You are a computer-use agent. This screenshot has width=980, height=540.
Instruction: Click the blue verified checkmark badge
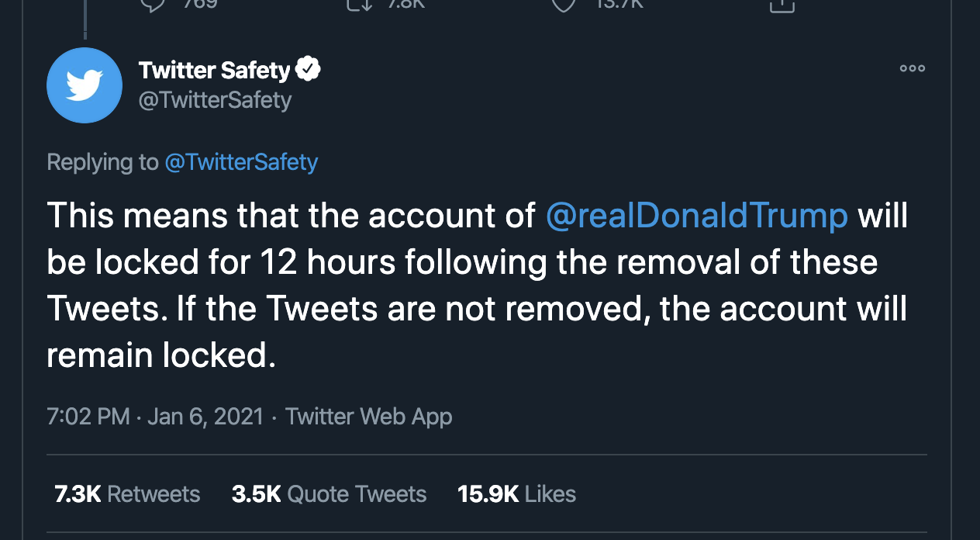pos(309,70)
